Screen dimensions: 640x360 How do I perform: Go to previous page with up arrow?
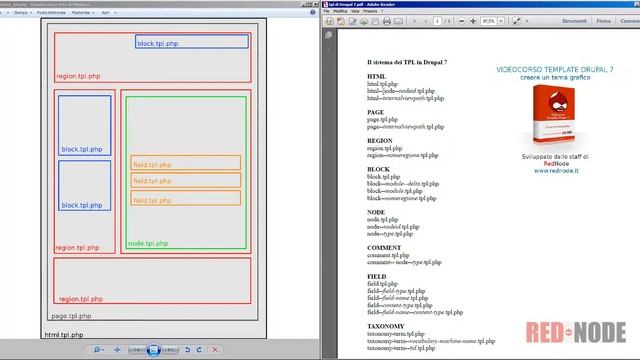(x=414, y=21)
